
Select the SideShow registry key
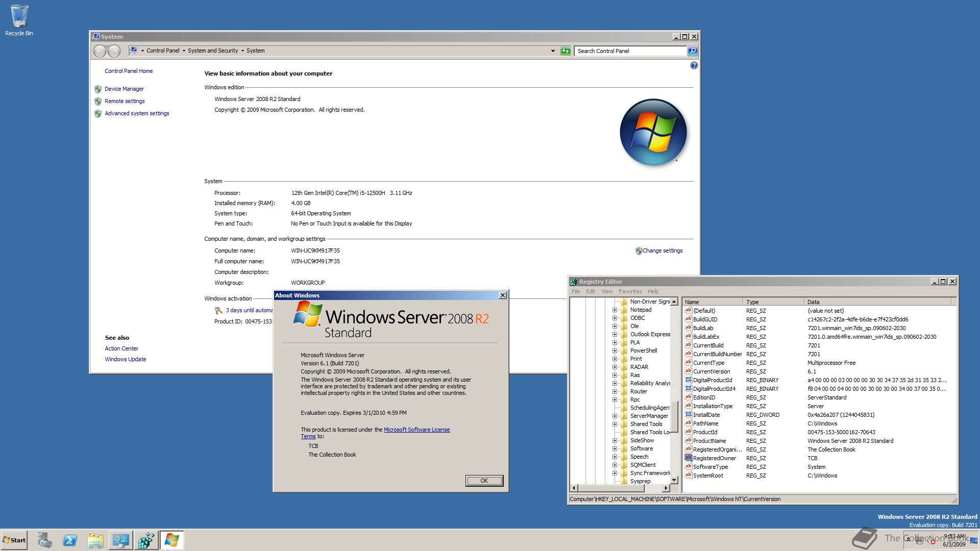click(x=642, y=440)
